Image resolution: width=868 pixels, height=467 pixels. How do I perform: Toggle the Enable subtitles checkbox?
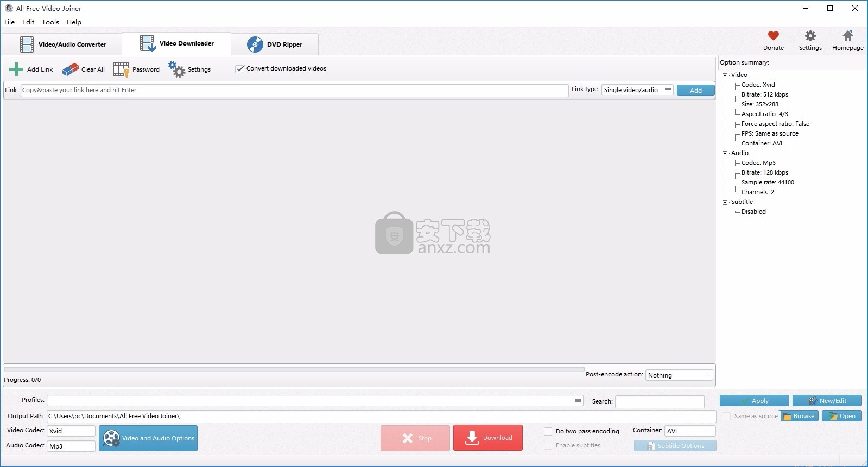(548, 445)
